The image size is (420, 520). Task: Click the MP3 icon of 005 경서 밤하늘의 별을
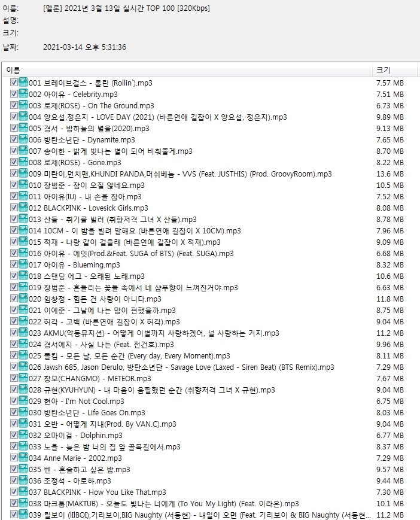click(x=23, y=127)
